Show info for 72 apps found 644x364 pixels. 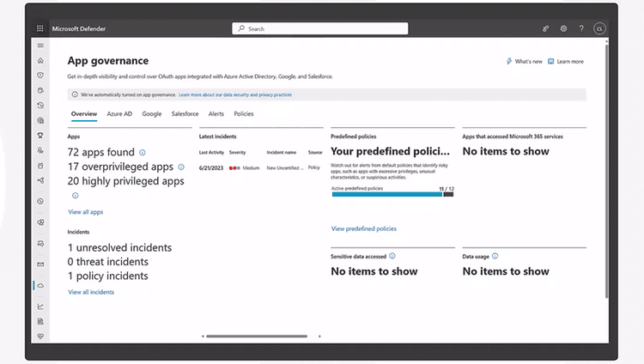click(x=142, y=153)
